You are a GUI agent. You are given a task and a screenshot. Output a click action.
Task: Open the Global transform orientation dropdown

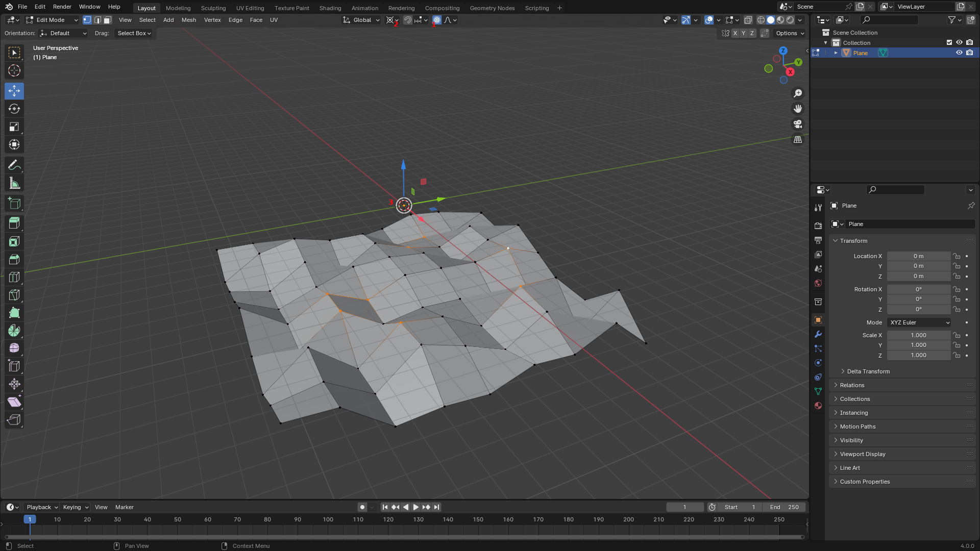(x=361, y=20)
